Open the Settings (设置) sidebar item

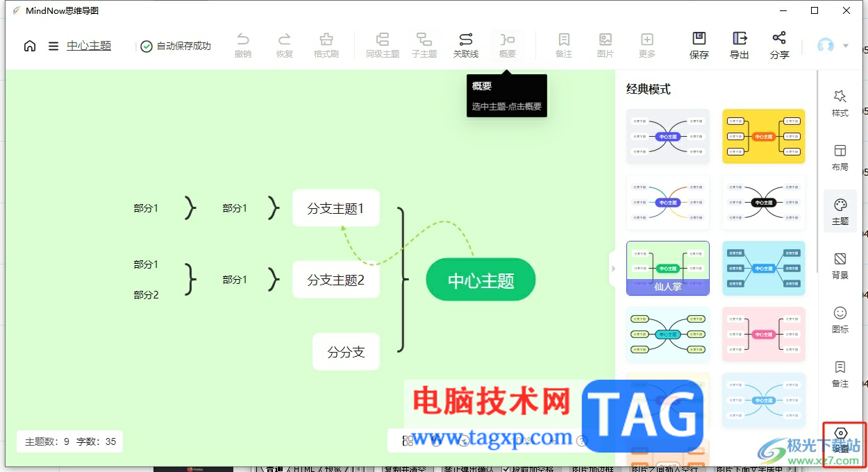(840, 439)
